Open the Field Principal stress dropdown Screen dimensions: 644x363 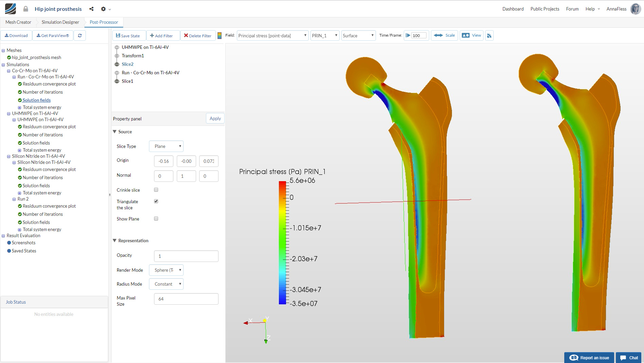[272, 36]
